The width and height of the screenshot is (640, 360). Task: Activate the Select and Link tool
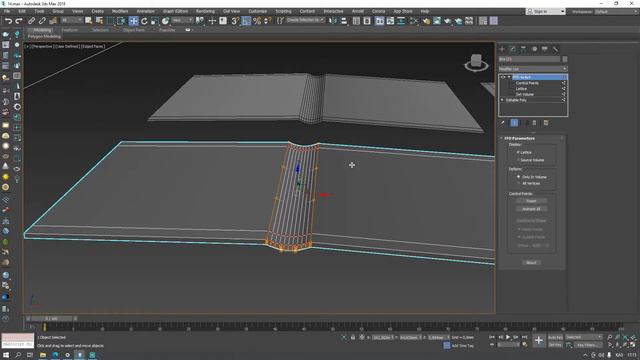pyautogui.click(x=31, y=21)
